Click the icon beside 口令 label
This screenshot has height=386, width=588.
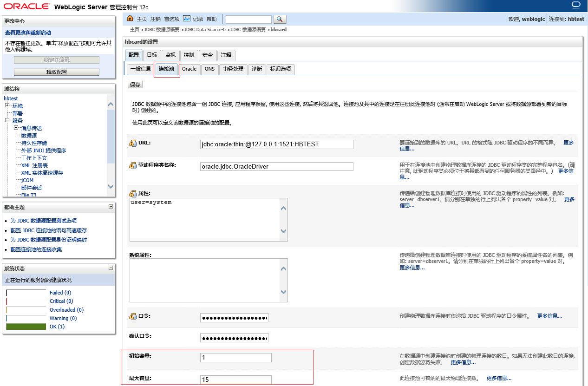coord(133,316)
